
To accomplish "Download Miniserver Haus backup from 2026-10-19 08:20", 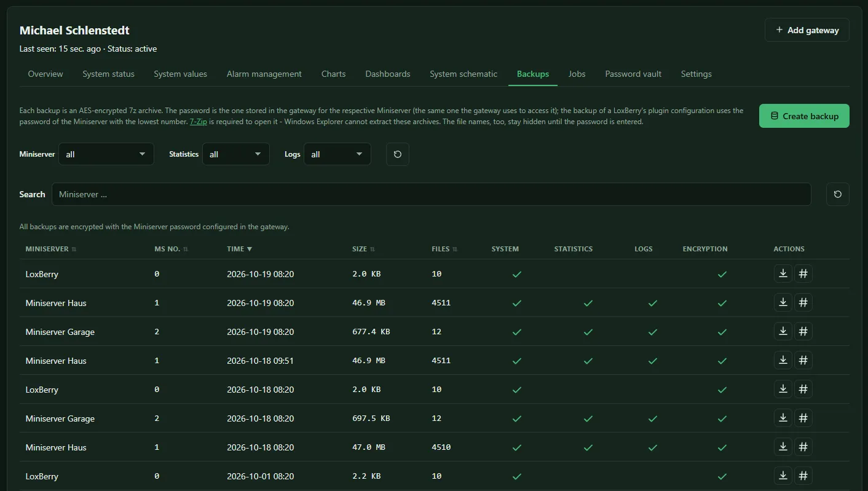I will pos(783,302).
